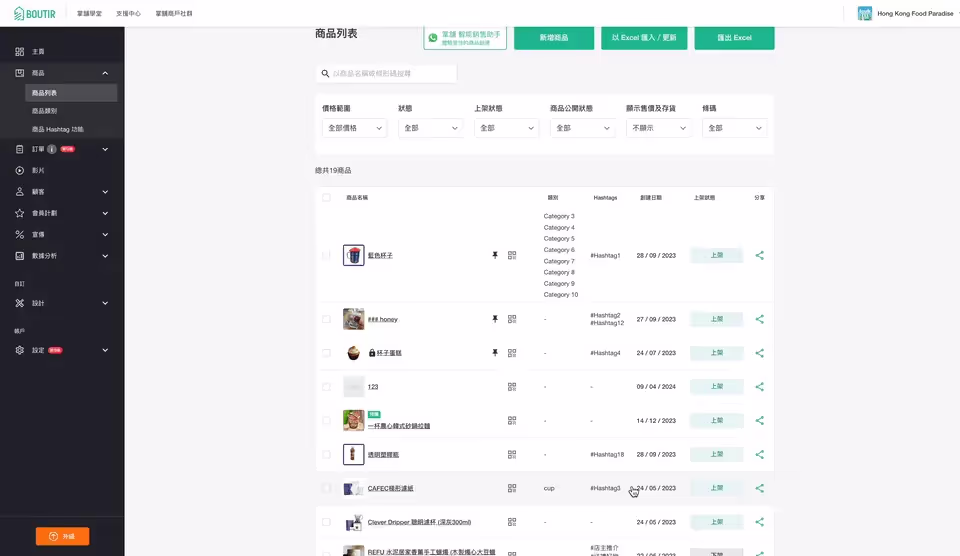The width and height of the screenshot is (960, 556).
Task: Open the 狀態 status dropdown
Action: pos(430,128)
